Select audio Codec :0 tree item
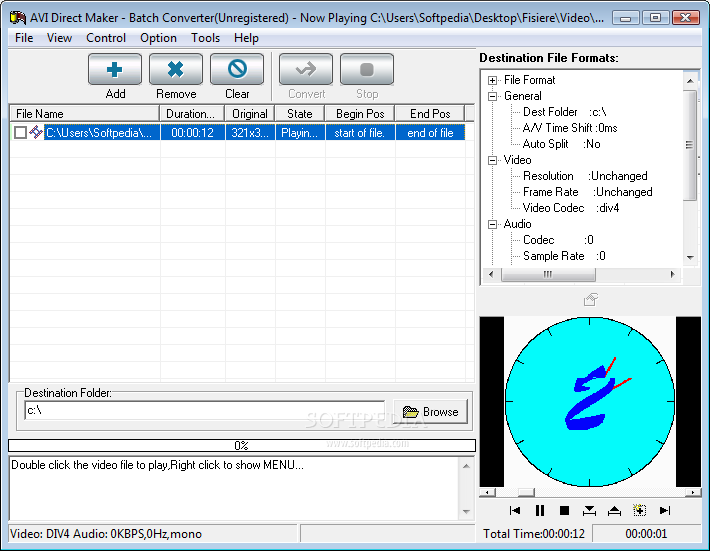The width and height of the screenshot is (710, 551). click(x=558, y=240)
